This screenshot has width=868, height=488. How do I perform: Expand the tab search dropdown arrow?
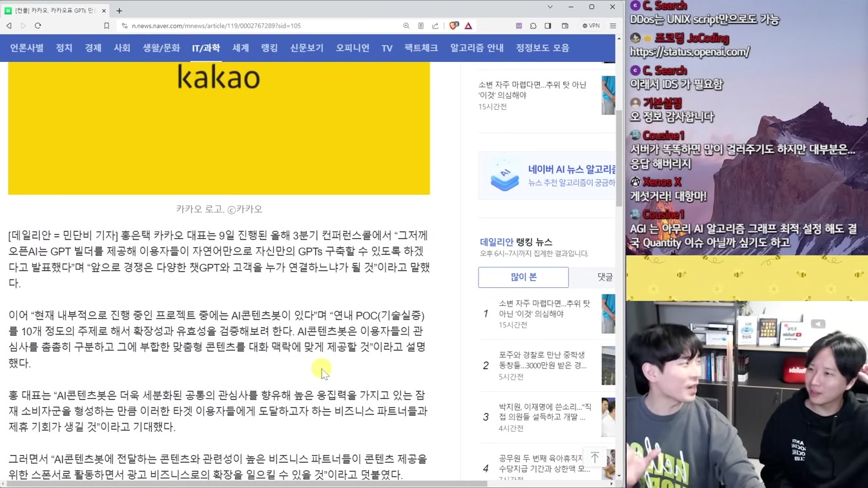click(550, 7)
